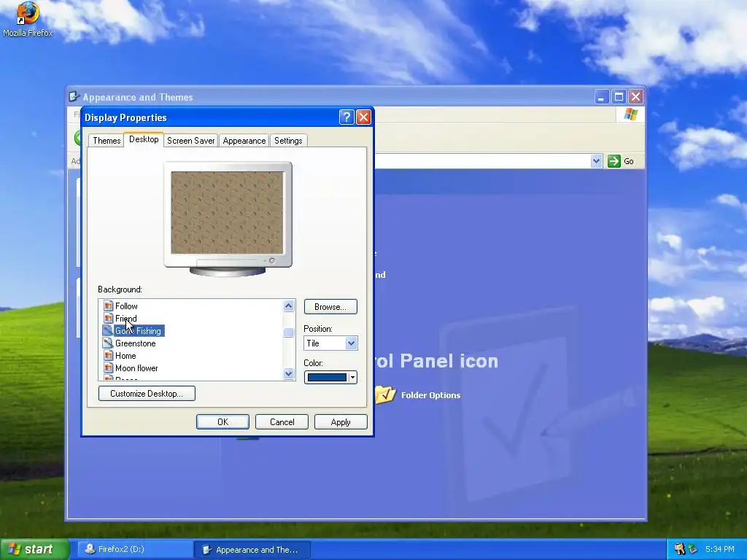The height and width of the screenshot is (560, 747).
Task: Close the Appearance and Themes window
Action: (636, 97)
